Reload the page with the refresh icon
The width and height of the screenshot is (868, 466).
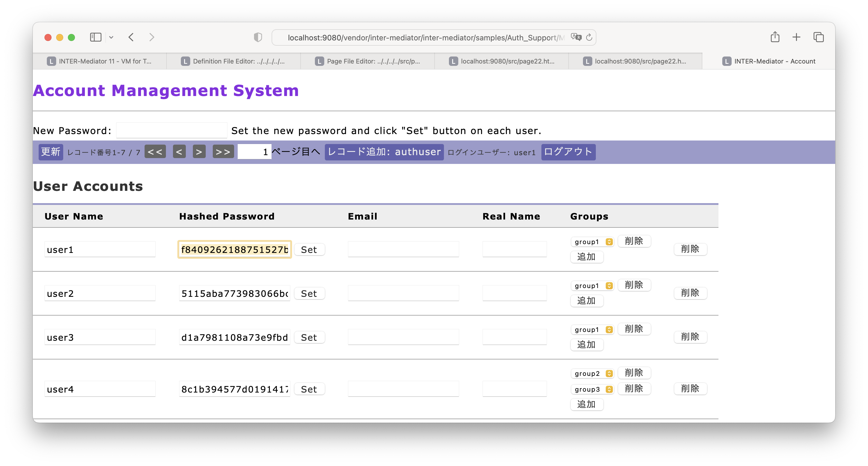589,37
